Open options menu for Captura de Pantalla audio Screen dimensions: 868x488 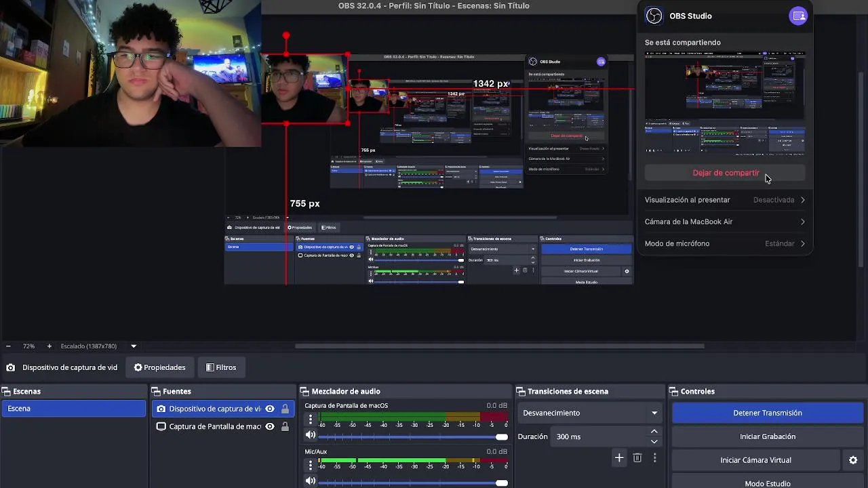[x=311, y=420]
